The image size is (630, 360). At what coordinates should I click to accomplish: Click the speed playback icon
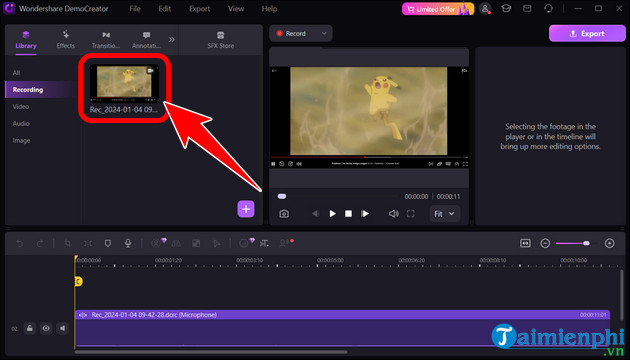pos(217,243)
